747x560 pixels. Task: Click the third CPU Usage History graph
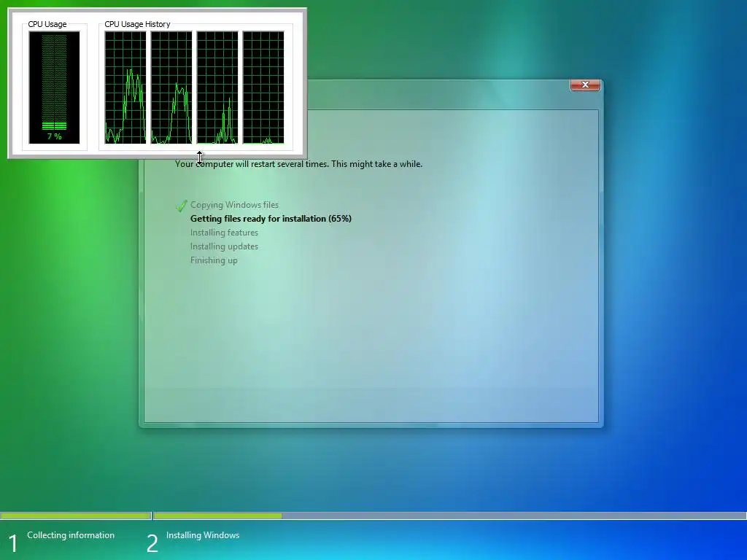pos(217,87)
